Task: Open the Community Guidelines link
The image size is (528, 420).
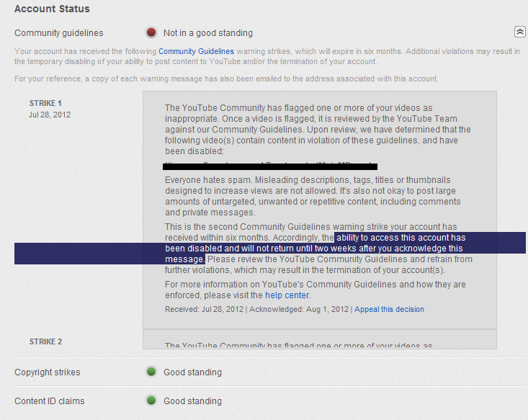Action: pyautogui.click(x=197, y=51)
